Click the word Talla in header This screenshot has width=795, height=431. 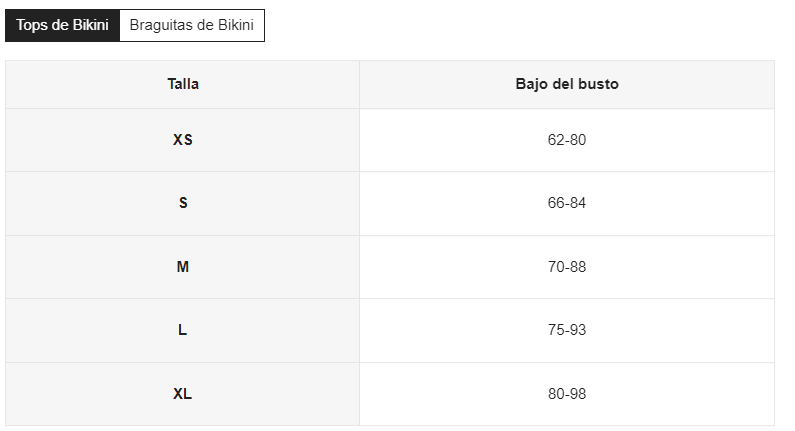point(183,84)
